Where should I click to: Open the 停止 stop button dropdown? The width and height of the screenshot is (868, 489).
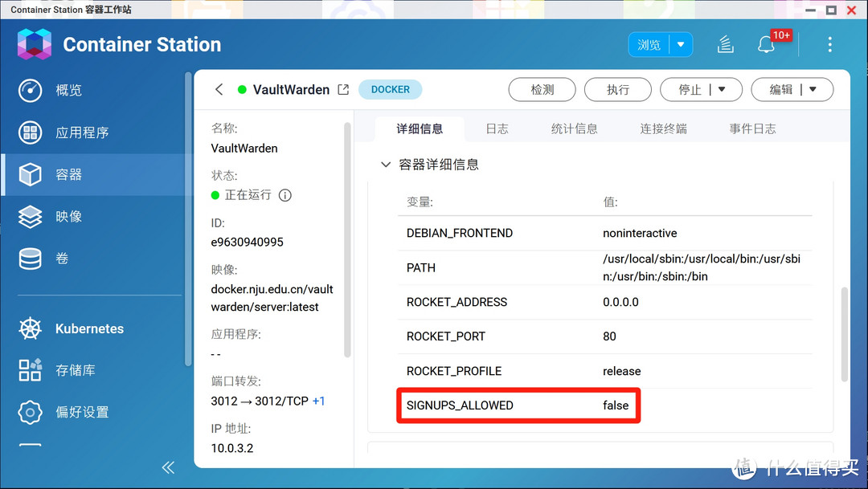pyautogui.click(x=723, y=89)
